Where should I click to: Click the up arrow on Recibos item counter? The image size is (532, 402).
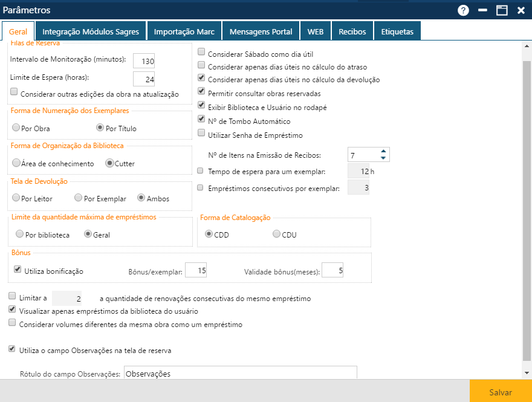pyautogui.click(x=383, y=151)
